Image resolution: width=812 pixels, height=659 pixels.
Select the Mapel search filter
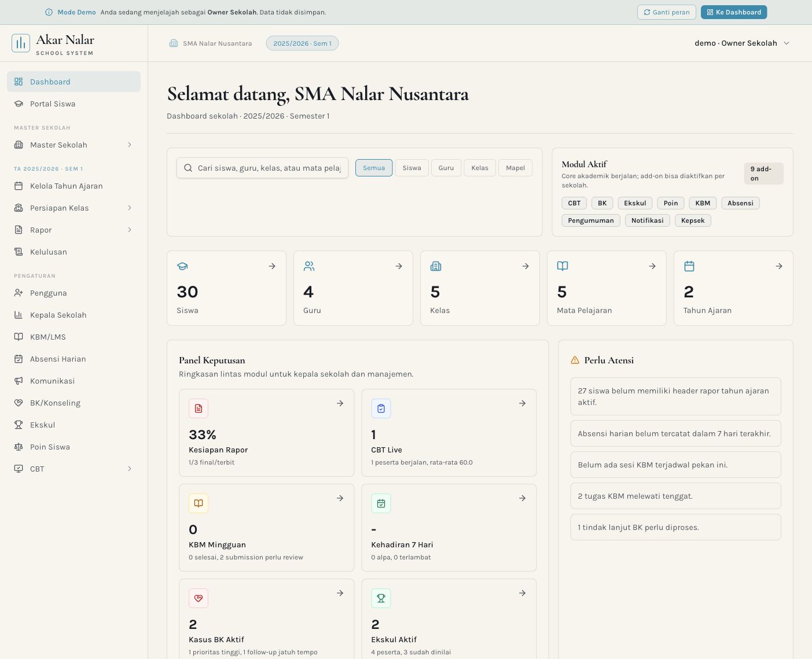[x=516, y=168]
